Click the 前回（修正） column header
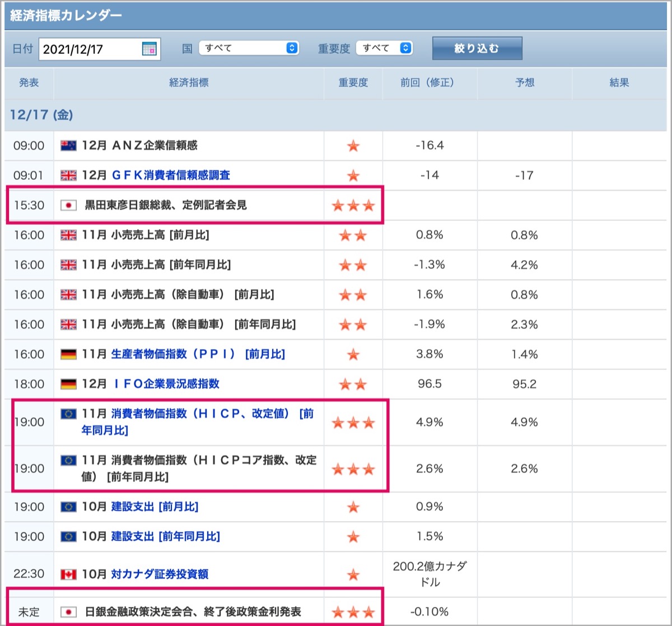This screenshot has height=626, width=672. point(430,83)
